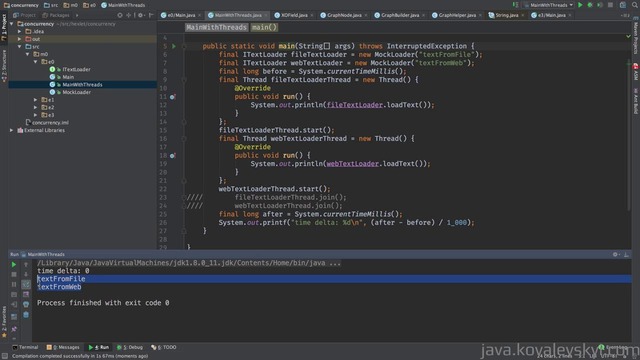640x360 pixels.
Task: Open Project panel gear settings
Action: (x=140, y=15)
